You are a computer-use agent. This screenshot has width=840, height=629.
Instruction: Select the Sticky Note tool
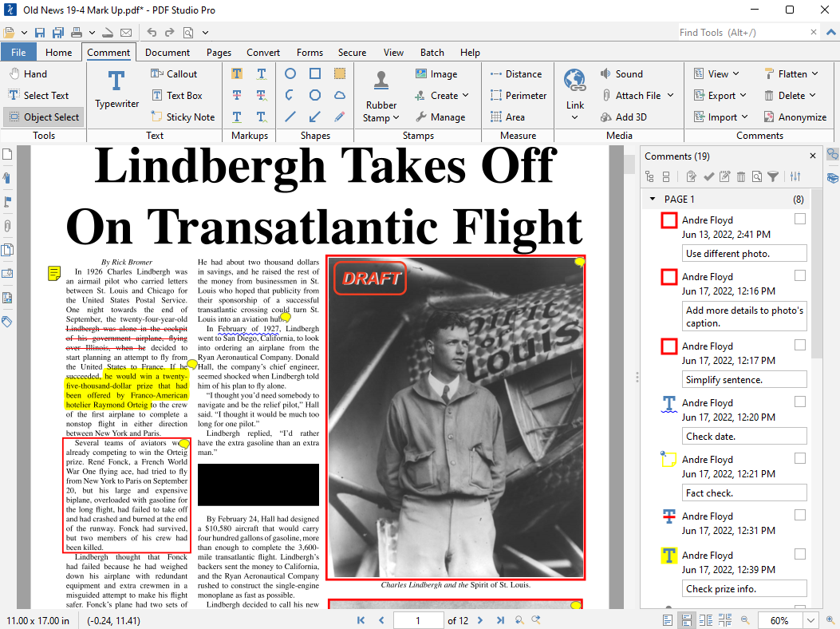(182, 117)
